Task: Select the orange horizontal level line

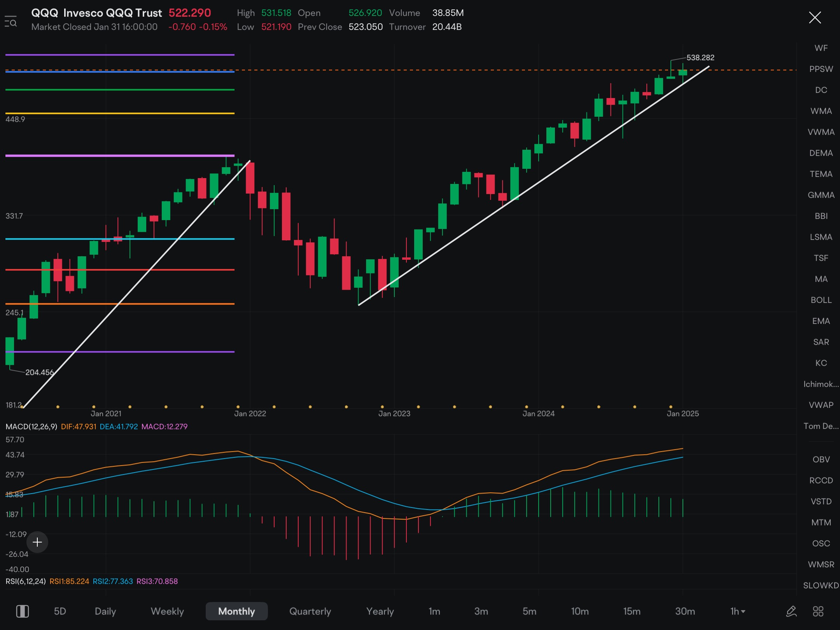Action: (120, 304)
